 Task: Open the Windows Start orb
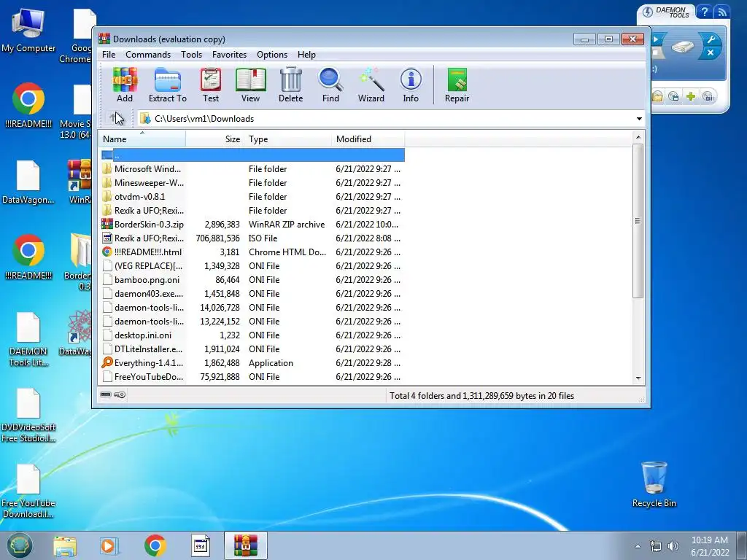[x=19, y=545]
